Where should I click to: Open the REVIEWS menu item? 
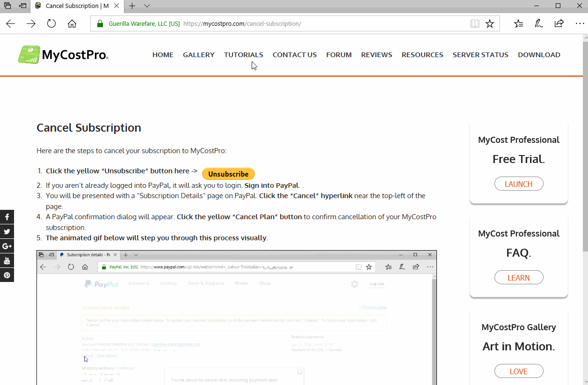pyautogui.click(x=377, y=55)
